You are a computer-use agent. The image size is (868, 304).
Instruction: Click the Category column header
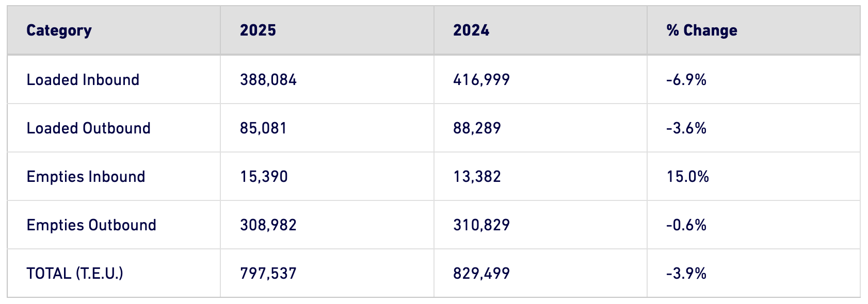pos(59,31)
